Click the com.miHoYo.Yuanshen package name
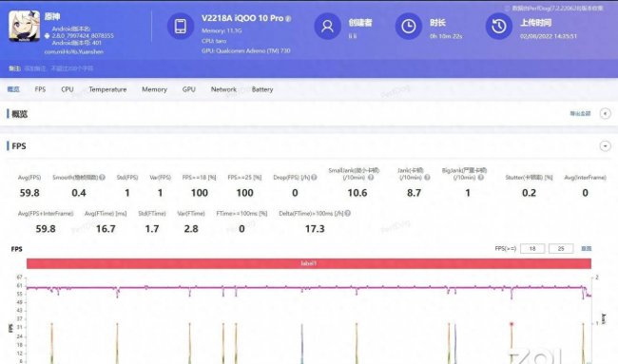This screenshot has height=364, width=618. (x=74, y=51)
